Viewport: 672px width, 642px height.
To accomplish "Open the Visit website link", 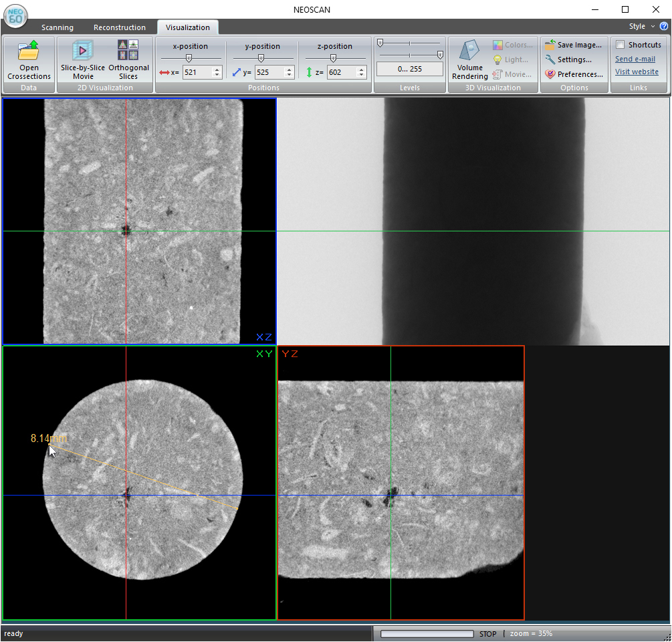I will click(x=637, y=72).
